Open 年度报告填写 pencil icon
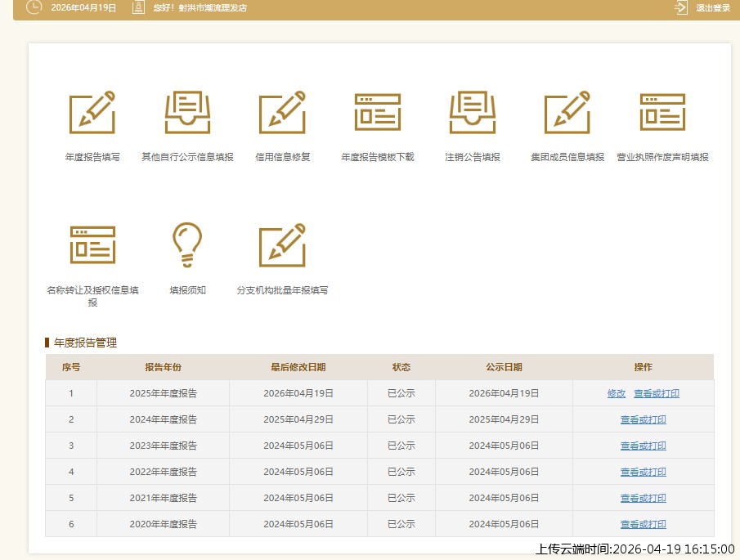 pyautogui.click(x=92, y=113)
